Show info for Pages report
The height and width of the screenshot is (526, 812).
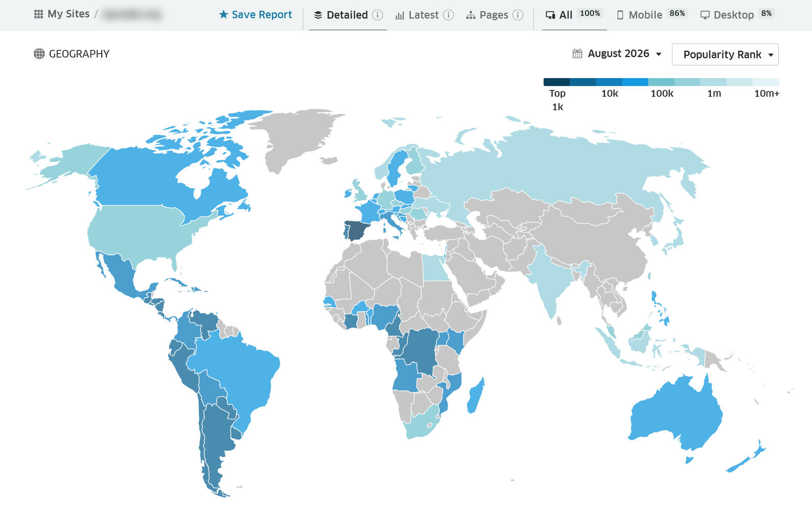click(x=518, y=15)
